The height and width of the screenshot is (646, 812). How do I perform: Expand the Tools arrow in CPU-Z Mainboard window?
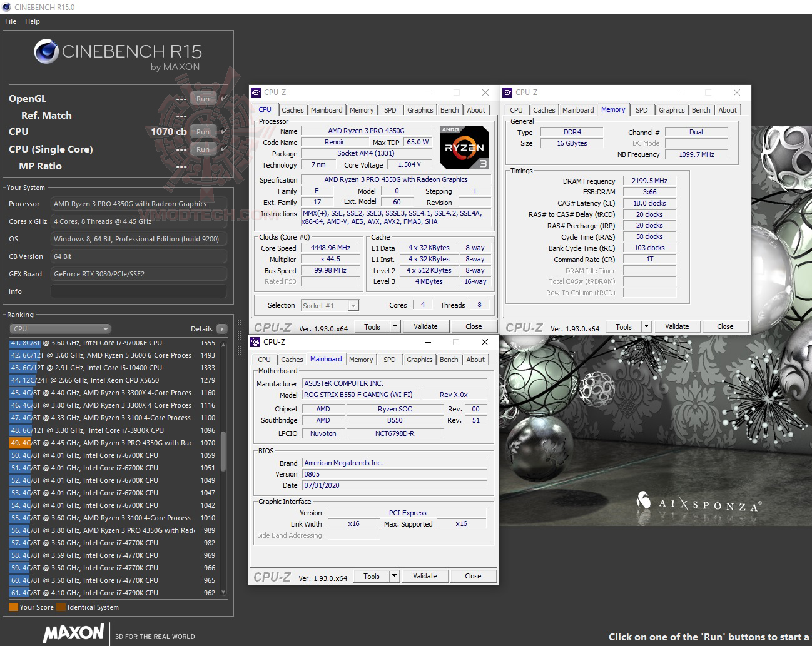pyautogui.click(x=394, y=576)
